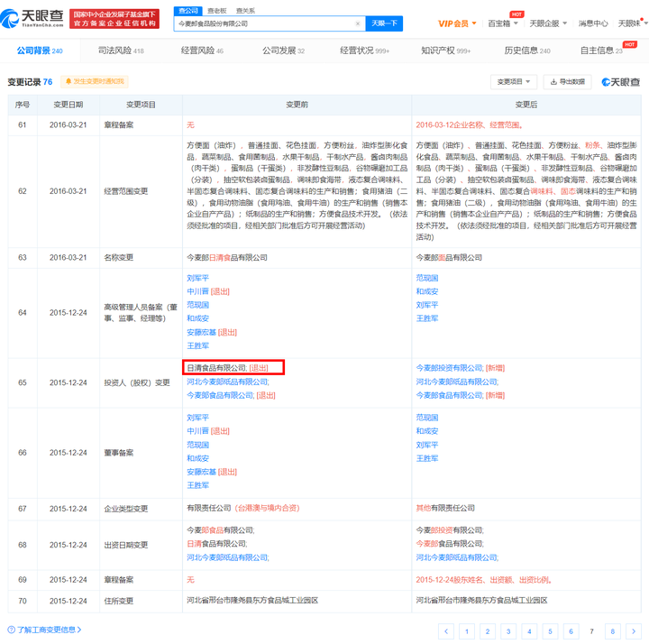Click the bell change-notification button
This screenshot has width=649, height=644.
(95, 81)
